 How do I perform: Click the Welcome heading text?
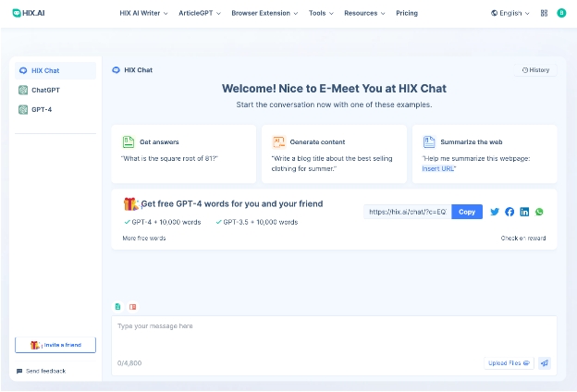(334, 89)
